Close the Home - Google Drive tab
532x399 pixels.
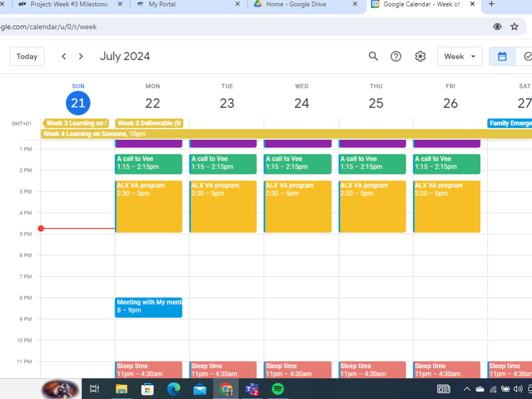pyautogui.click(x=355, y=4)
